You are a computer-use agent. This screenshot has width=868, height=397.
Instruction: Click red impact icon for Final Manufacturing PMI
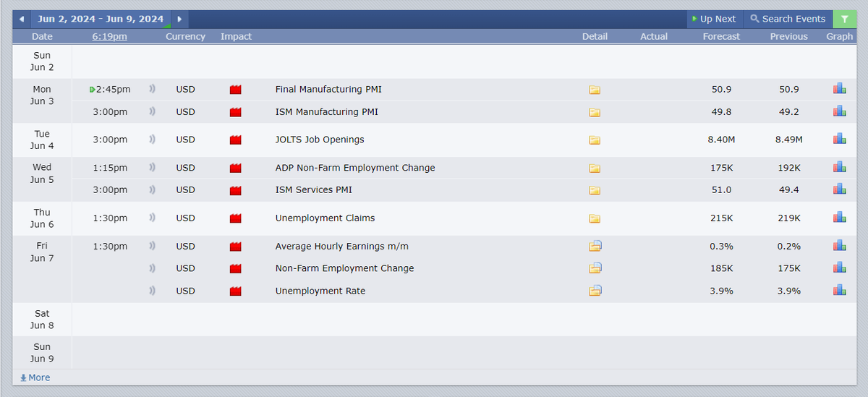click(x=235, y=90)
